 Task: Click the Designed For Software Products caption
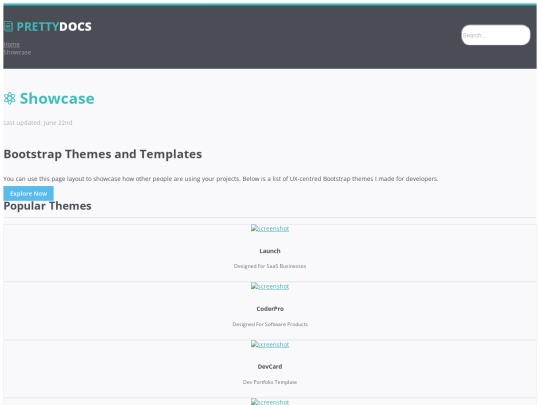270,324
